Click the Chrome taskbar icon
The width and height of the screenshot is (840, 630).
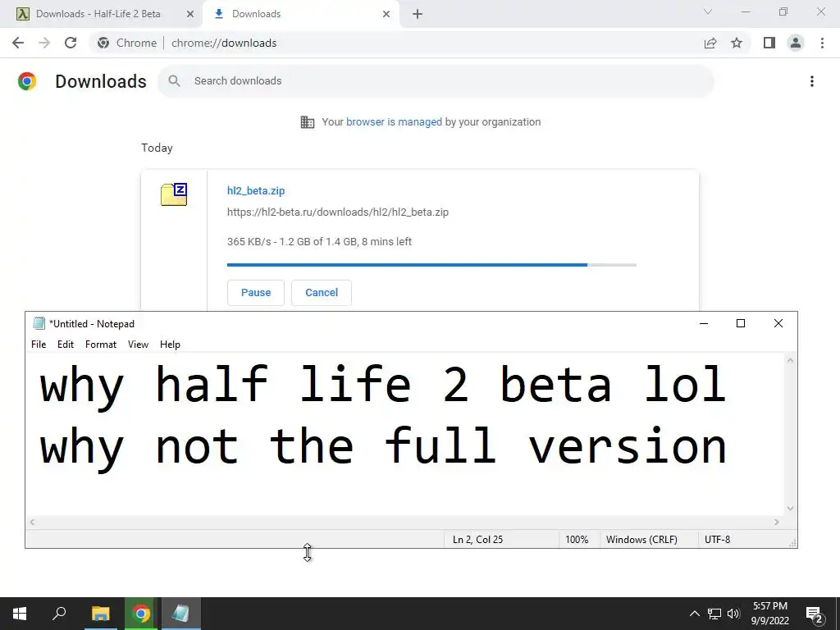click(141, 614)
